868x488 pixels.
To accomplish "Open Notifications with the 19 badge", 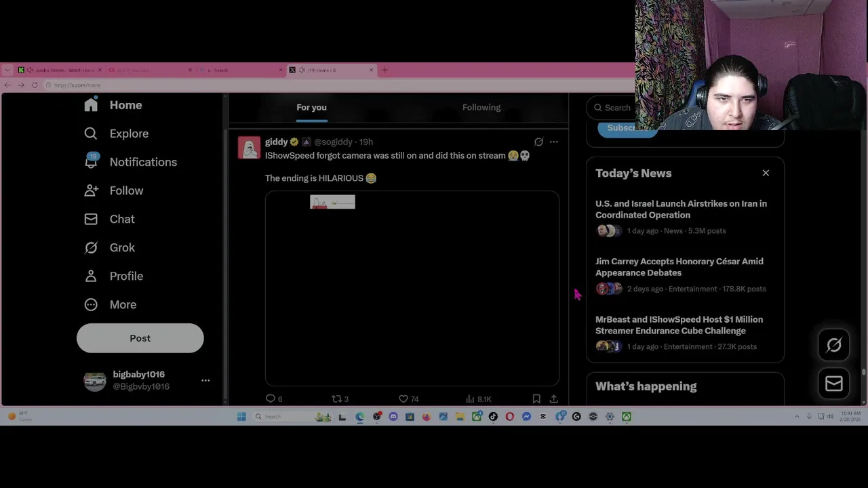I will click(x=130, y=162).
